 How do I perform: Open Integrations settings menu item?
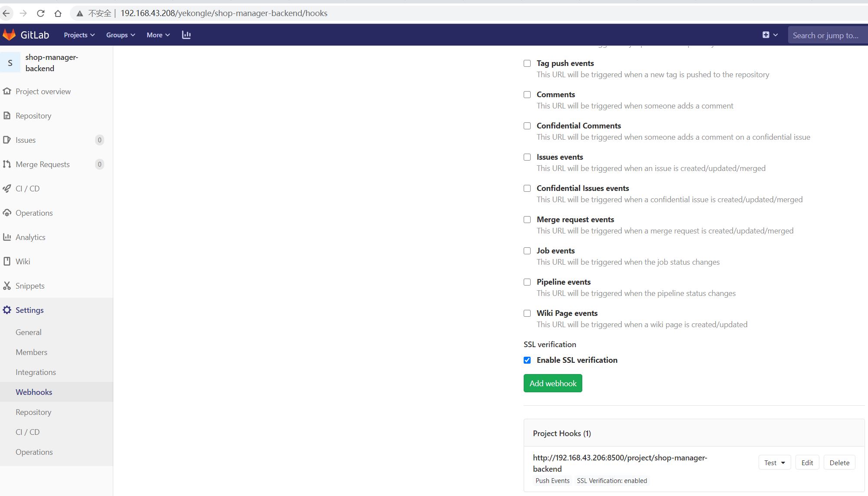36,372
